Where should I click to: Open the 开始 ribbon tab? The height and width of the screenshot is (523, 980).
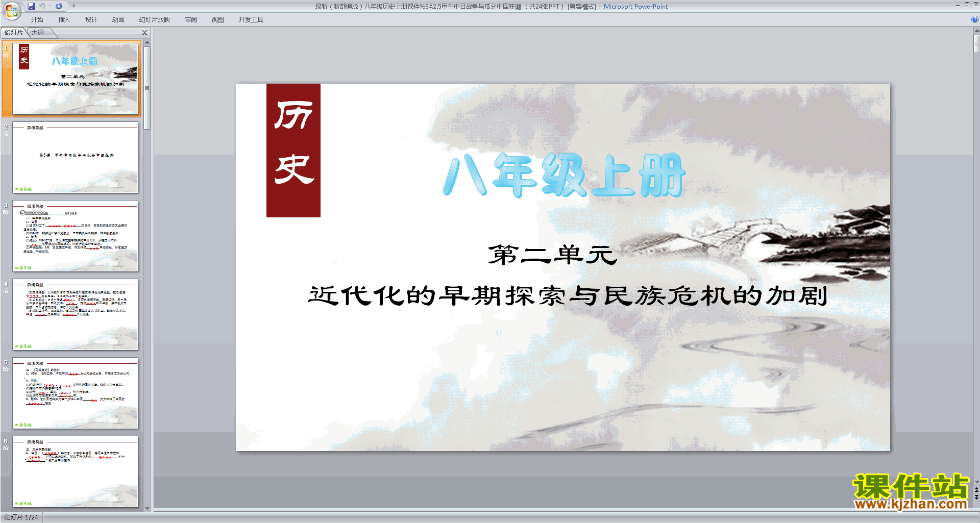(37, 19)
